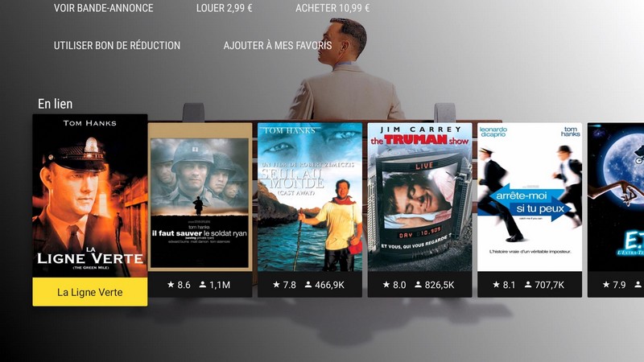Screen dimensions: 644x362
Task: Click star rating icon beside 8.0
Action: point(386,284)
